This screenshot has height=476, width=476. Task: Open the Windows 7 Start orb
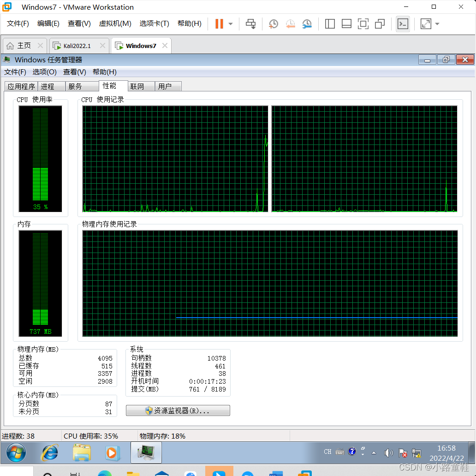coord(17,452)
